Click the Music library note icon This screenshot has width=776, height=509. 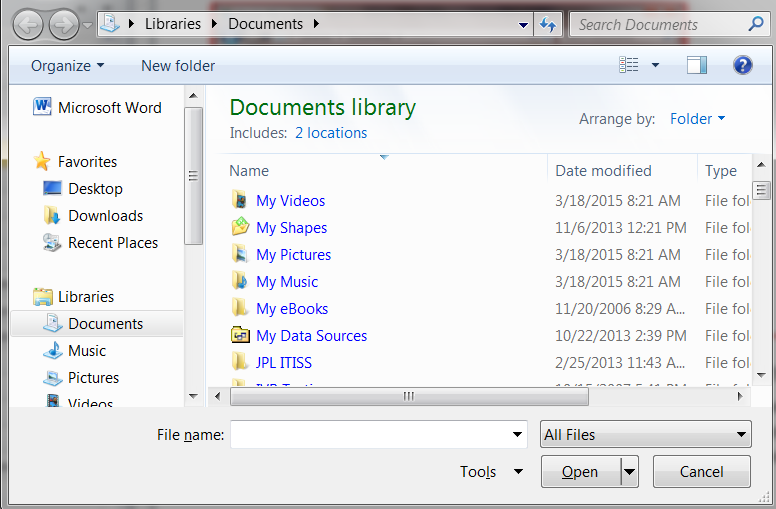pyautogui.click(x=52, y=351)
